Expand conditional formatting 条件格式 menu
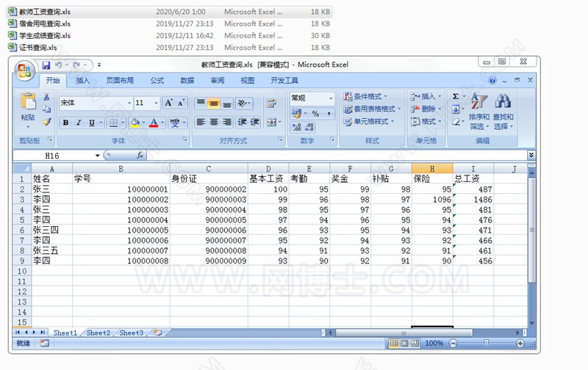Screen dimensions: 588x370 pyautogui.click(x=365, y=97)
